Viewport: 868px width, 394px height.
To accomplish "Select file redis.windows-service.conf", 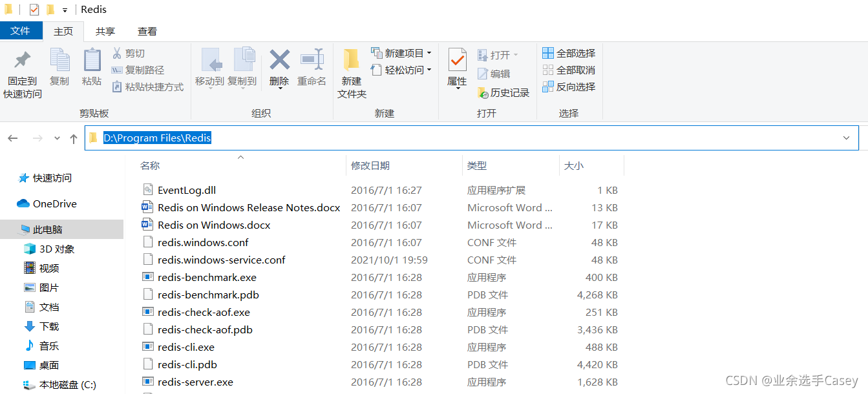I will pos(222,260).
